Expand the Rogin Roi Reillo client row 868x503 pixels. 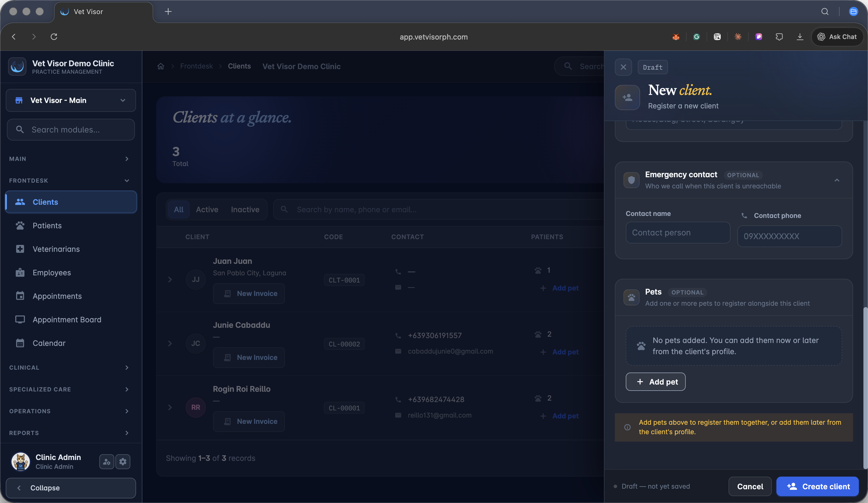click(x=170, y=407)
